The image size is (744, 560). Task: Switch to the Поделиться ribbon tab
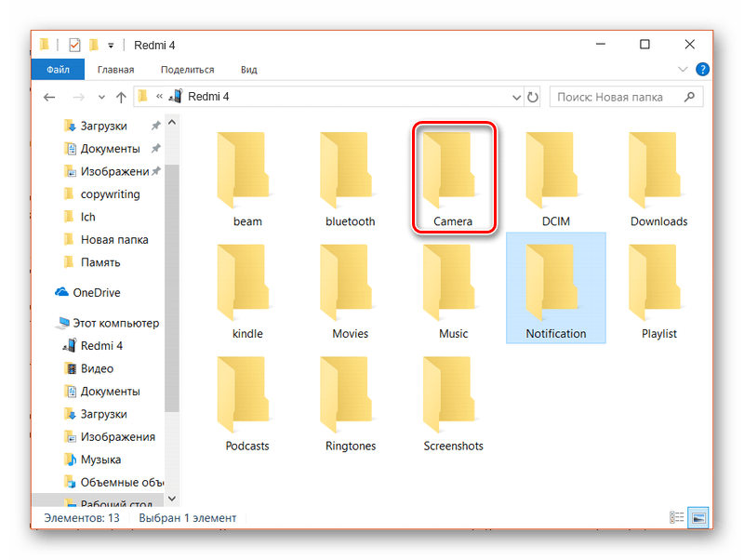188,70
